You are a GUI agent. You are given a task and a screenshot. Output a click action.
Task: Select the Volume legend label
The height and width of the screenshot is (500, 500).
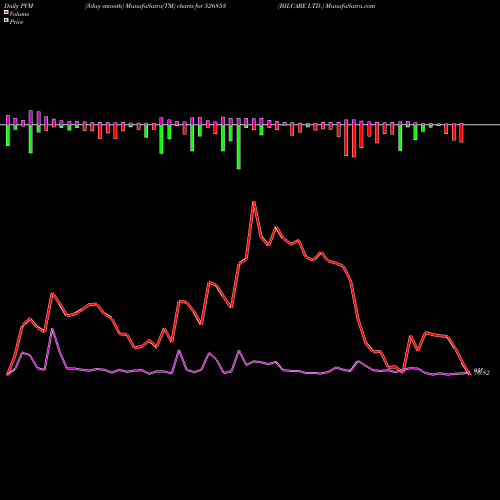[x=19, y=14]
